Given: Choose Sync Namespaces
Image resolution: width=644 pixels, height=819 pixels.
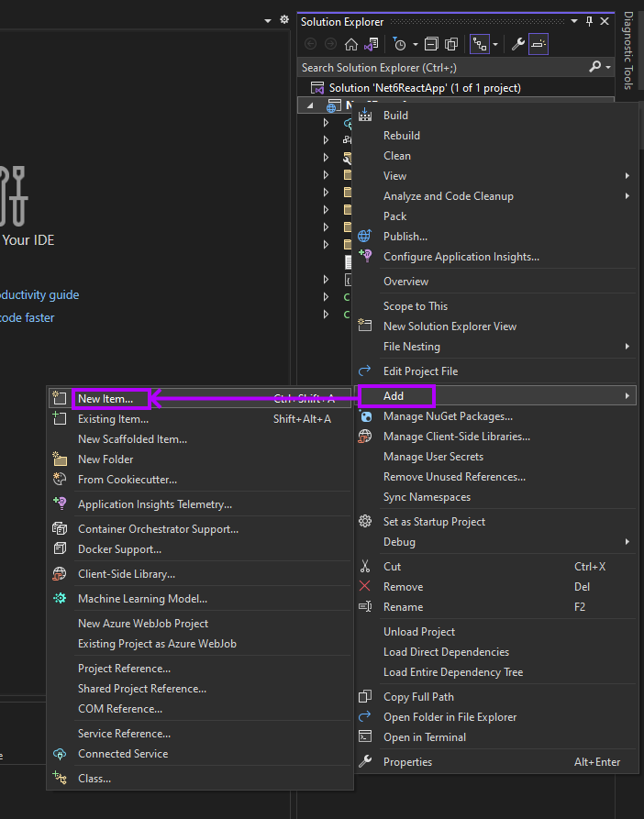Looking at the screenshot, I should 427,497.
